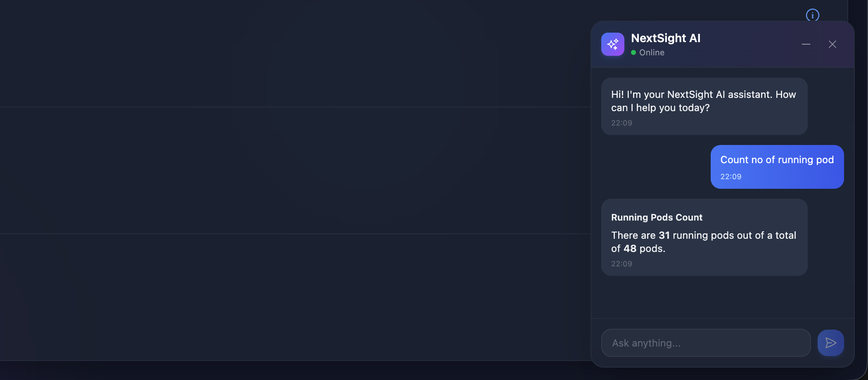Click the 22:09 timestamp under the pods response
Screen dimensions: 868x380
pos(621,264)
